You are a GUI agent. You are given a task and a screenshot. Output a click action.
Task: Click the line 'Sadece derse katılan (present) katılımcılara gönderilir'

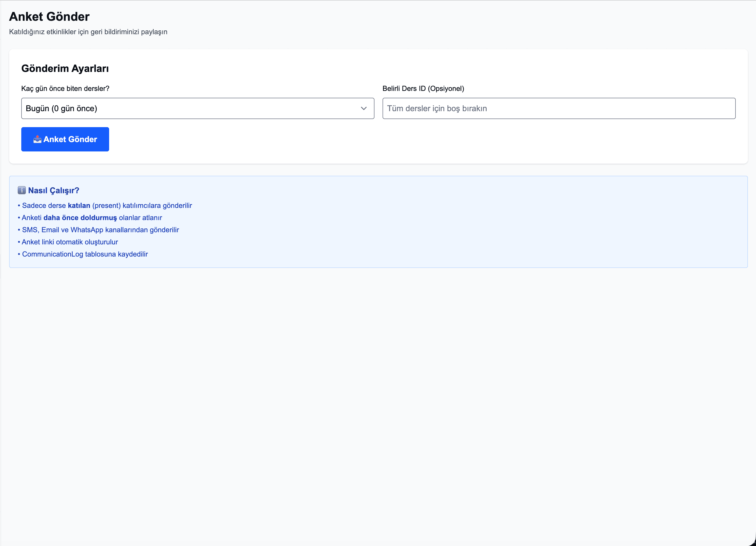(105, 206)
